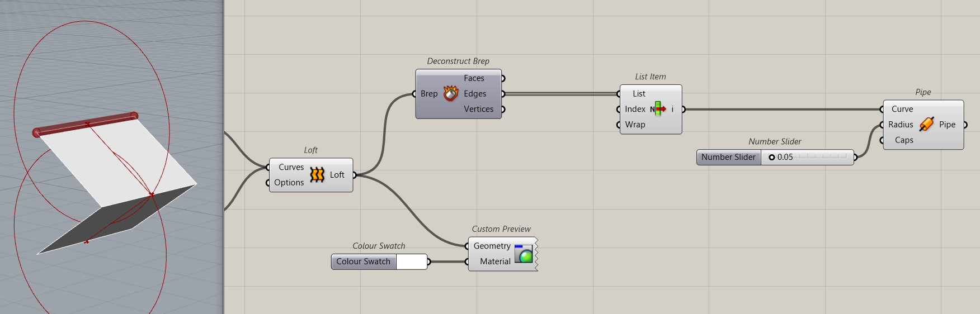Click the Pipe output grip
This screenshot has height=314, width=980.
965,125
